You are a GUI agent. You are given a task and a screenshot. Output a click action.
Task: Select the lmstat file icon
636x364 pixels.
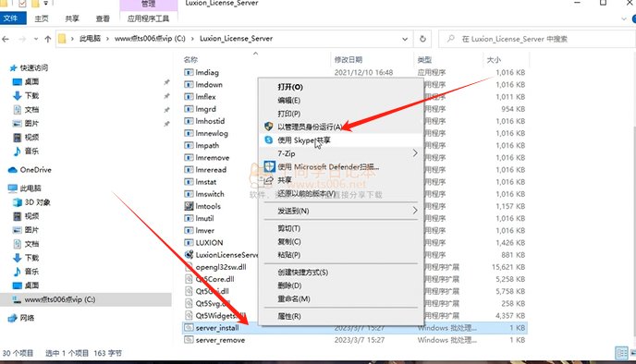click(189, 182)
